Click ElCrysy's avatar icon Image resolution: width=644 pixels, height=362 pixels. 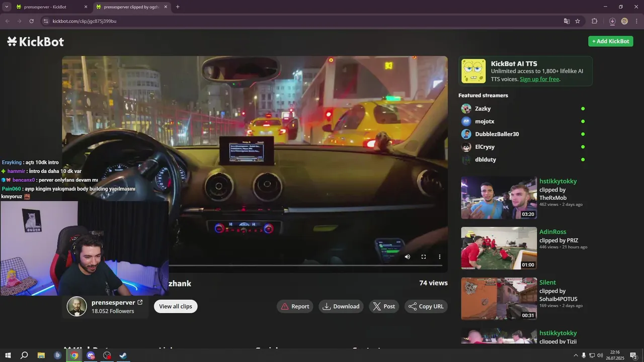point(466,147)
